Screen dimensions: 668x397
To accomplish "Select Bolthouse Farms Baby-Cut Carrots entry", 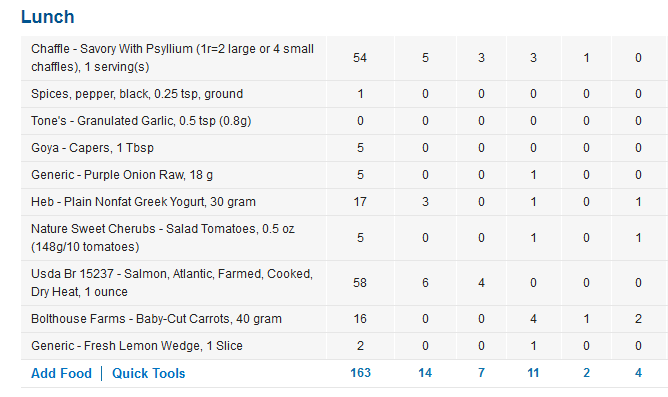I will pos(156,319).
